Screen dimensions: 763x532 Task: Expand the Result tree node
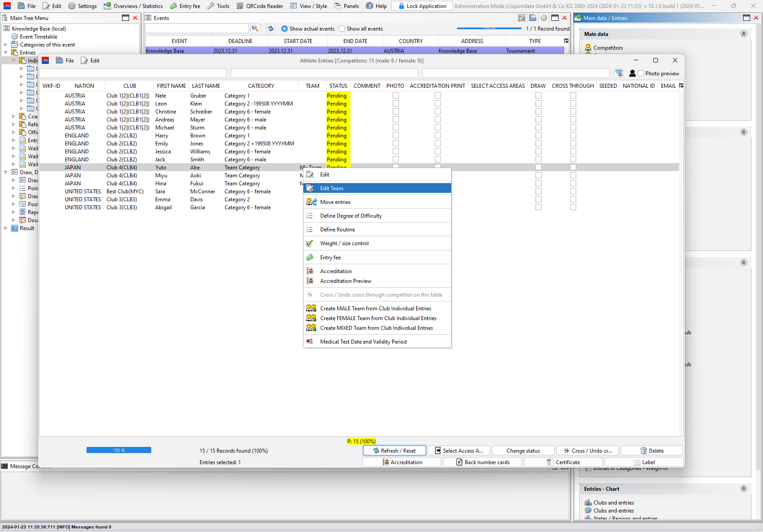(6, 228)
